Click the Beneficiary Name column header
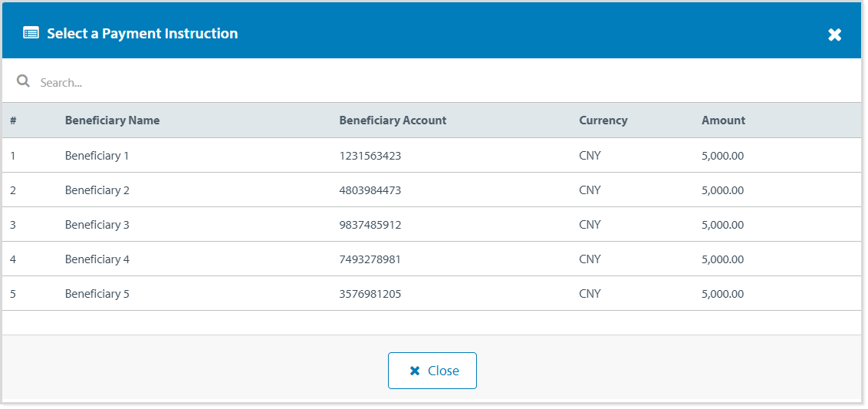 pos(112,120)
